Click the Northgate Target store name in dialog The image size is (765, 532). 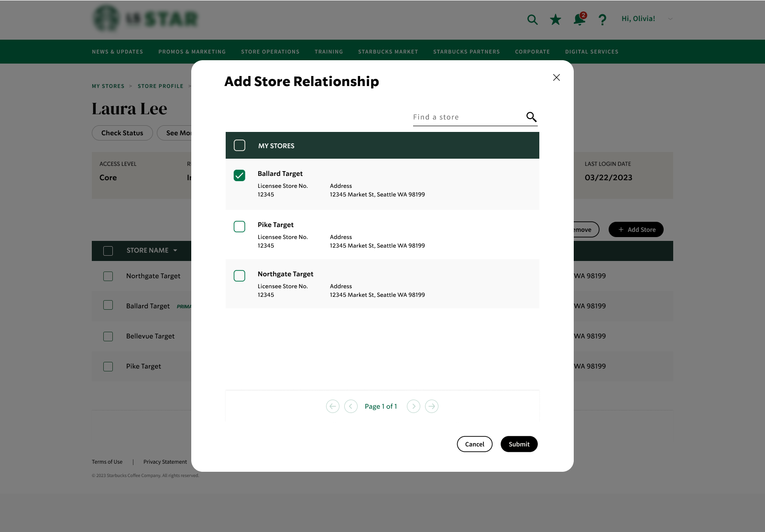(x=285, y=274)
